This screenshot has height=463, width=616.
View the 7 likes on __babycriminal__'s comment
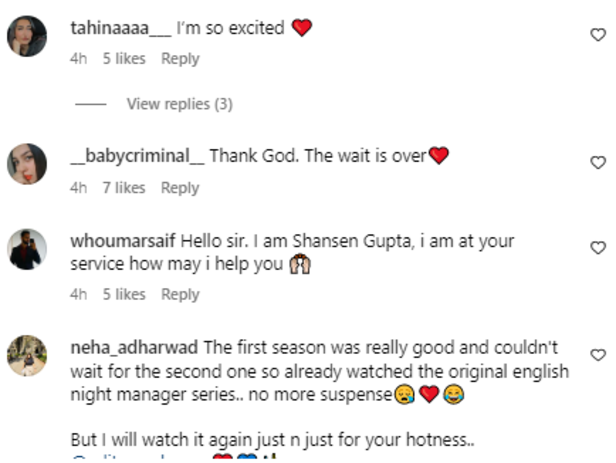tap(124, 188)
